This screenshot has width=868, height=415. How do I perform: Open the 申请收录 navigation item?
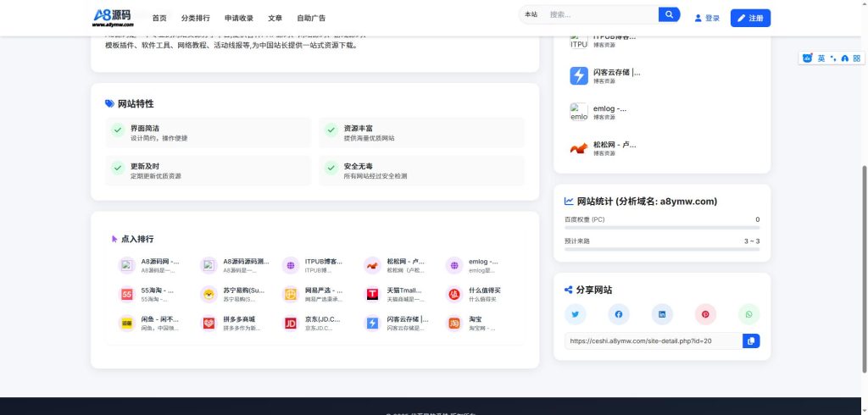tap(239, 19)
